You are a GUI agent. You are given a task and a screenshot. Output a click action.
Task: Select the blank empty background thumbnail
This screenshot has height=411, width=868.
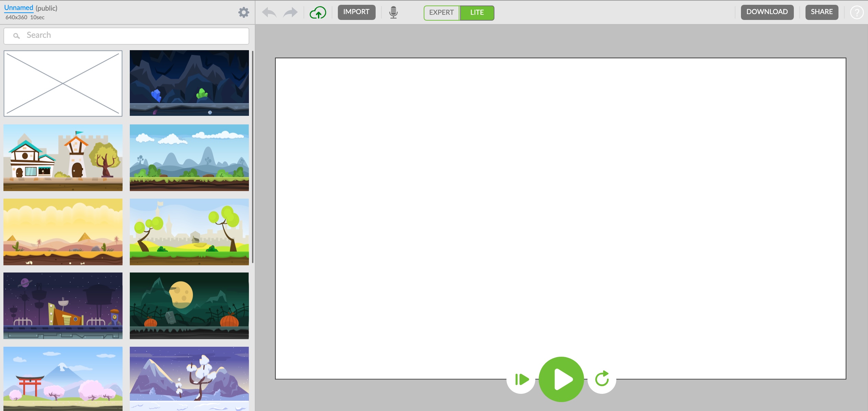click(63, 83)
